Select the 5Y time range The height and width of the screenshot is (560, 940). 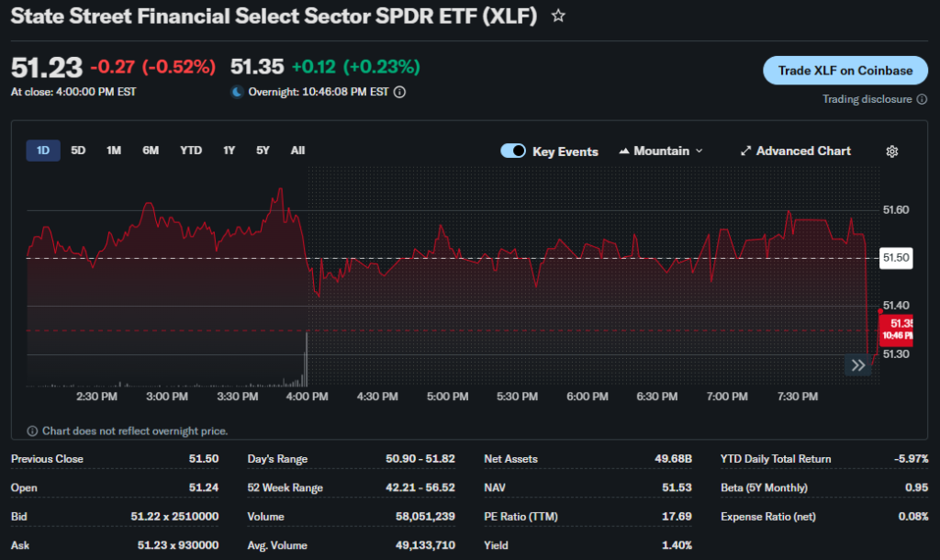tap(263, 151)
